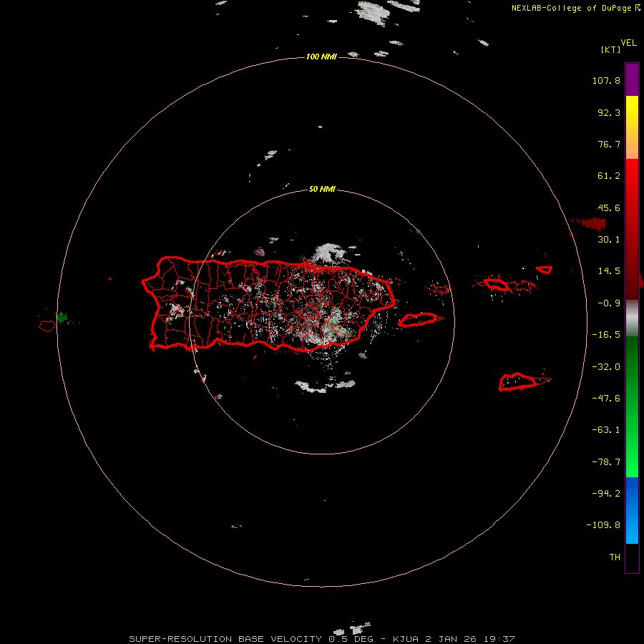Screen dimensions: 644x644
Task: Click the 14.5 legend value
Action: tap(609, 271)
